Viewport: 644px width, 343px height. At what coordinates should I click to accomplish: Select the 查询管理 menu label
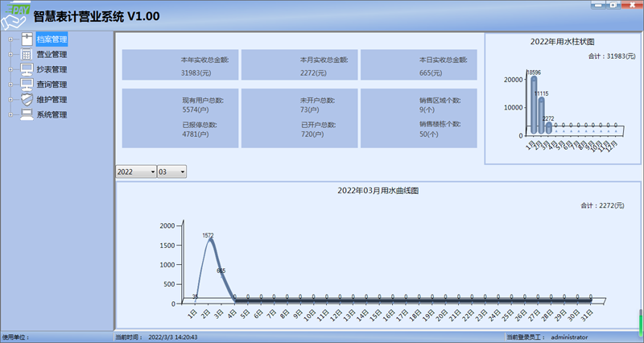[x=52, y=85]
